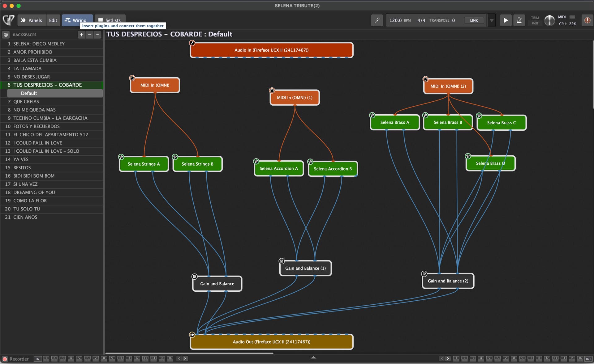Select the Wiring view tab
This screenshot has height=364, width=594.
pos(77,20)
